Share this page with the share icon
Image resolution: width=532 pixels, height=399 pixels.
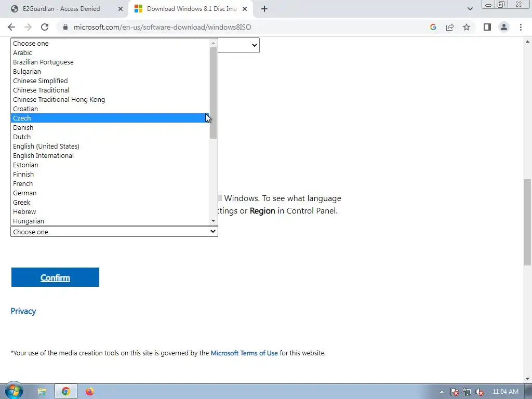click(450, 27)
